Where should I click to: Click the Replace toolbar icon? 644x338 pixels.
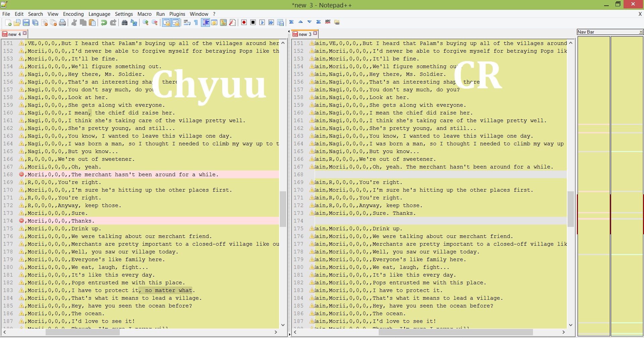pos(134,22)
